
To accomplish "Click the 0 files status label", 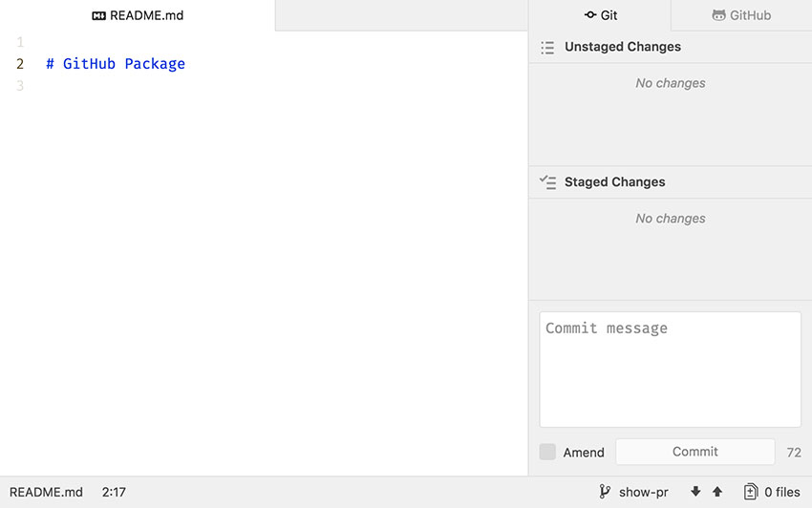I will point(781,492).
